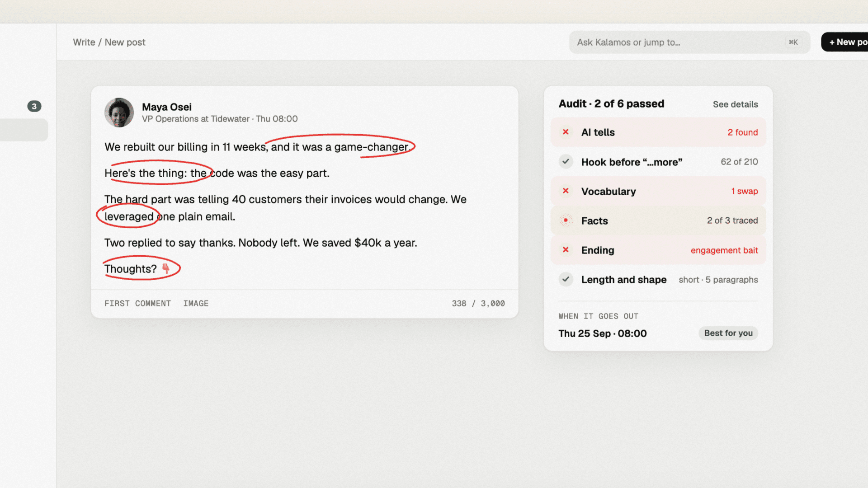The height and width of the screenshot is (488, 868).
Task: Click the red X icon beside AI tells
Action: tap(566, 132)
